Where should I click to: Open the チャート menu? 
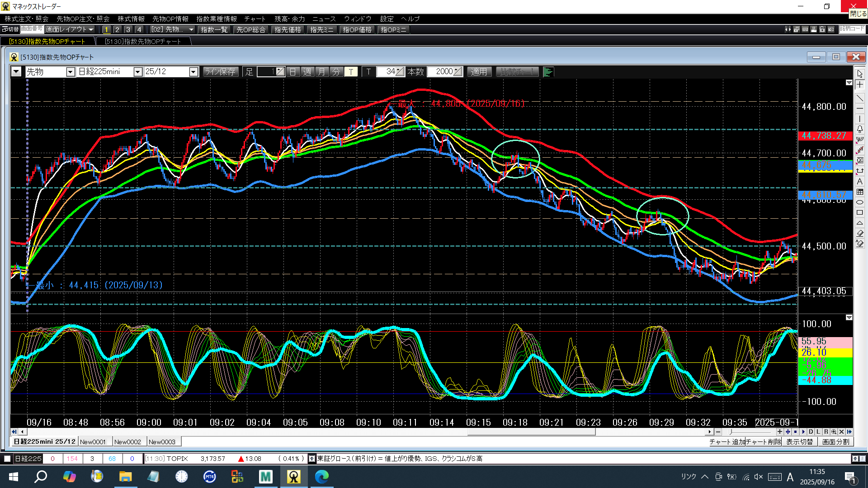tap(255, 19)
